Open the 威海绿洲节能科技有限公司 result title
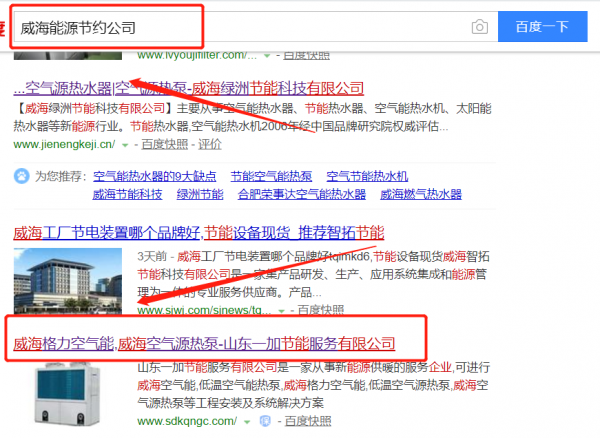The image size is (600, 438). pyautogui.click(x=188, y=88)
